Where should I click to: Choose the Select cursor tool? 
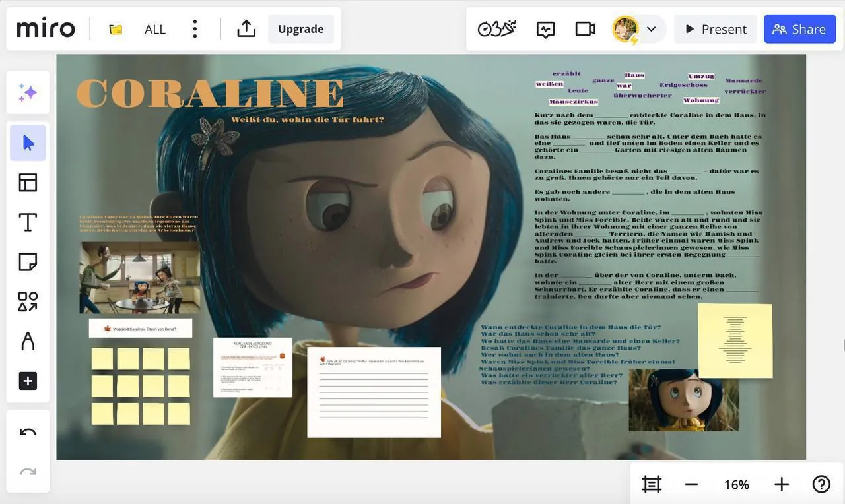pyautogui.click(x=28, y=143)
